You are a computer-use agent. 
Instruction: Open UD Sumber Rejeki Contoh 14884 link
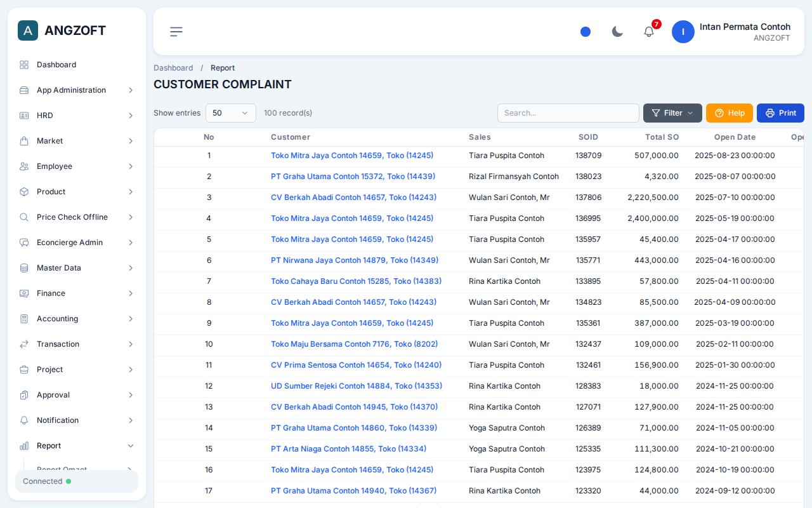[357, 386]
